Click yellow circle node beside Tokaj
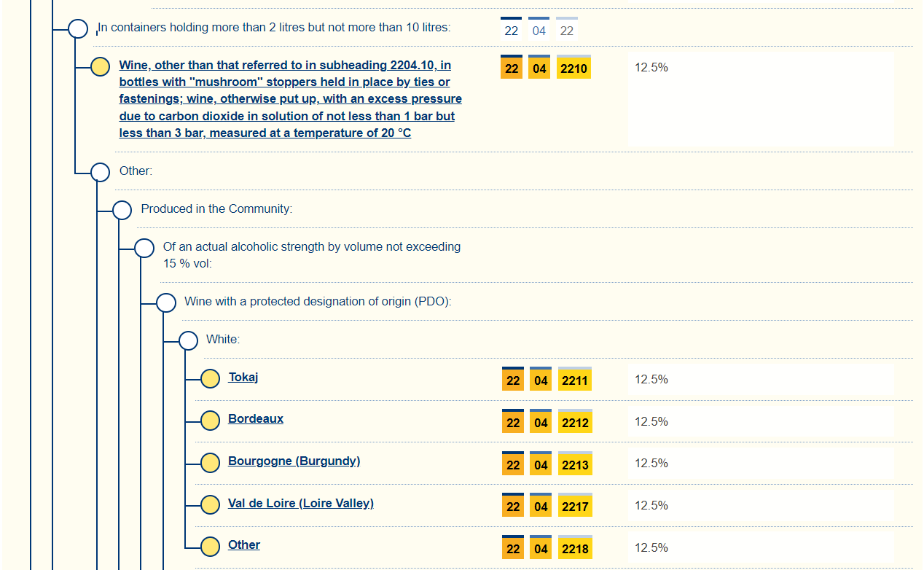Image resolution: width=924 pixels, height=570 pixels. click(210, 378)
